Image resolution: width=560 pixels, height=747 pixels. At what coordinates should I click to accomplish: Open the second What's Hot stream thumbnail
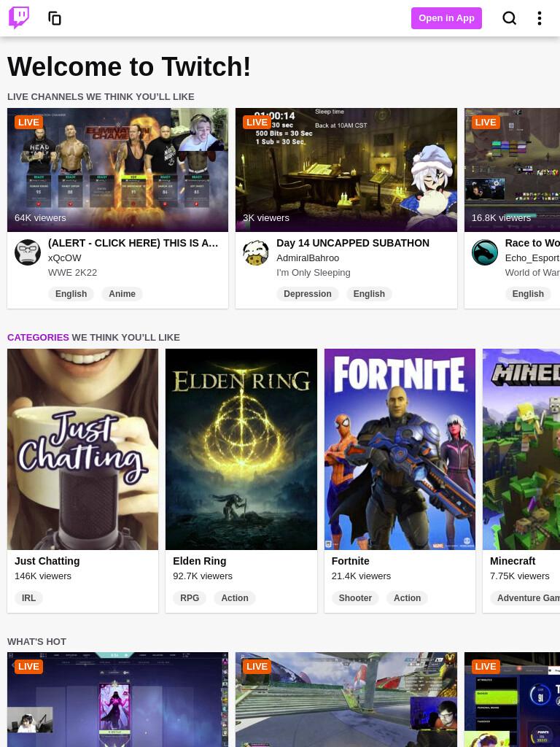coord(346,700)
